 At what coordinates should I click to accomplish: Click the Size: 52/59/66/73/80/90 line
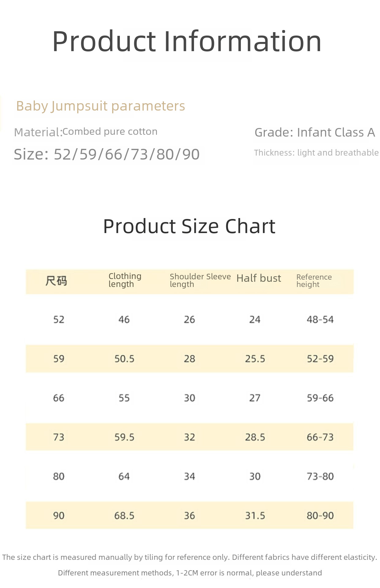pos(107,154)
